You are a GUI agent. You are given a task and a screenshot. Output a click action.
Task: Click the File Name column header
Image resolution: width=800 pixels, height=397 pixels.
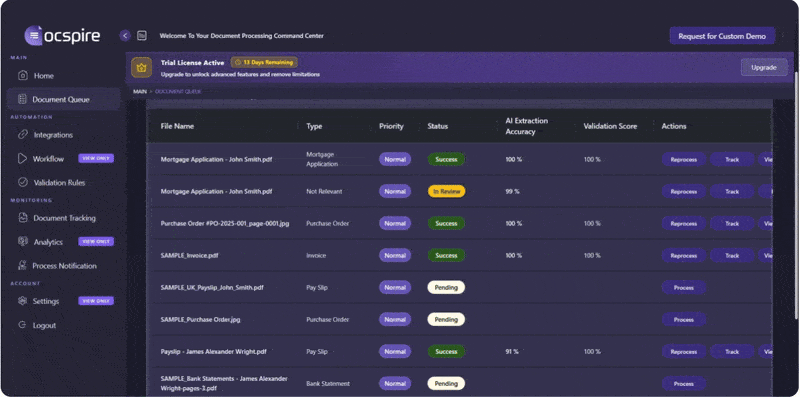click(x=177, y=126)
